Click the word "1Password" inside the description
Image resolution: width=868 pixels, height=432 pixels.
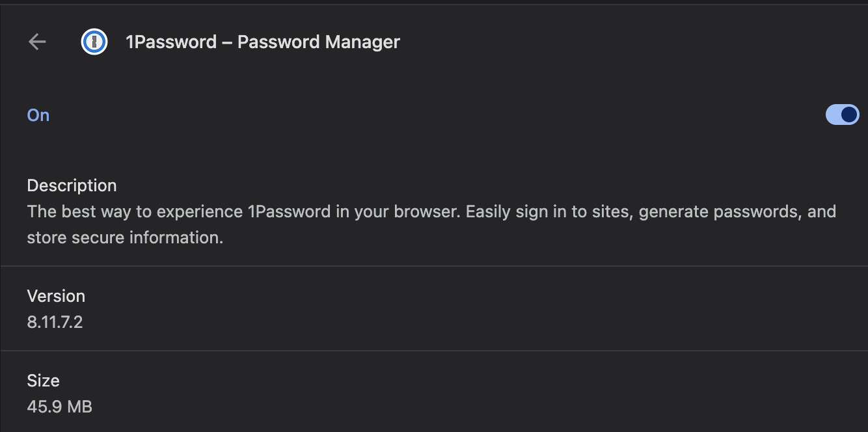point(289,211)
